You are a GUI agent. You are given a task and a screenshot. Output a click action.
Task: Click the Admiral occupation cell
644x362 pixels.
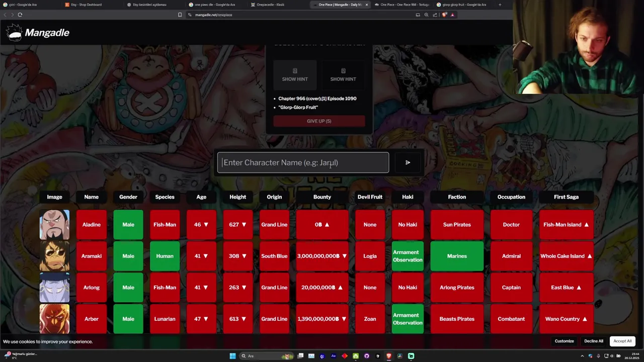(x=511, y=256)
